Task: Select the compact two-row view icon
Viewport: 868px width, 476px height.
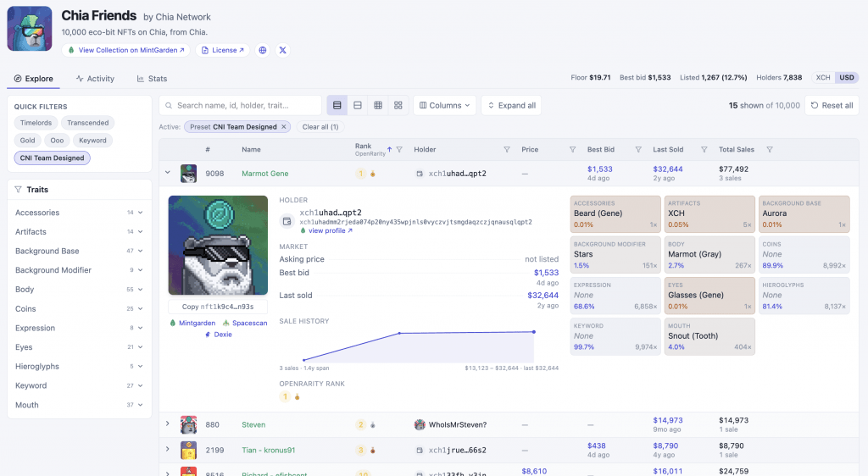Action: click(358, 105)
